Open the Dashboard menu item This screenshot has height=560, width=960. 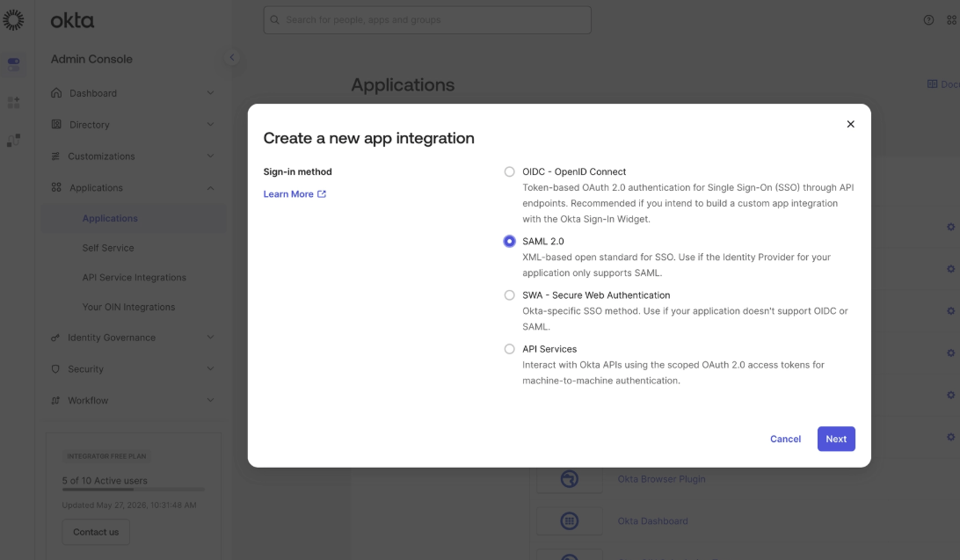tap(134, 93)
